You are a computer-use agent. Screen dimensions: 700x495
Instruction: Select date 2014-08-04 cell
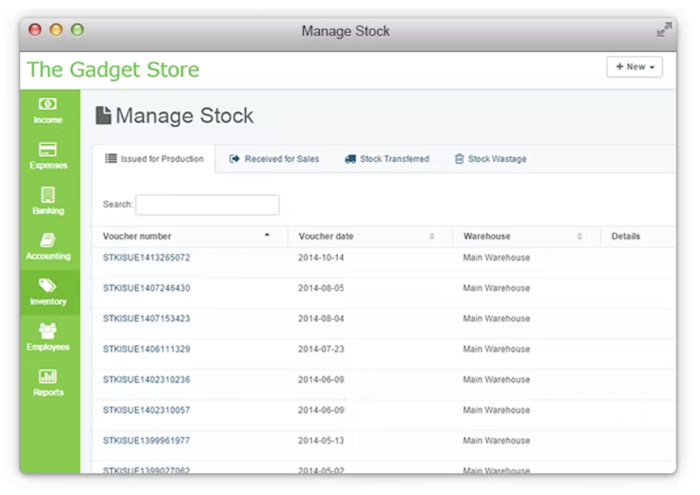[x=321, y=318]
